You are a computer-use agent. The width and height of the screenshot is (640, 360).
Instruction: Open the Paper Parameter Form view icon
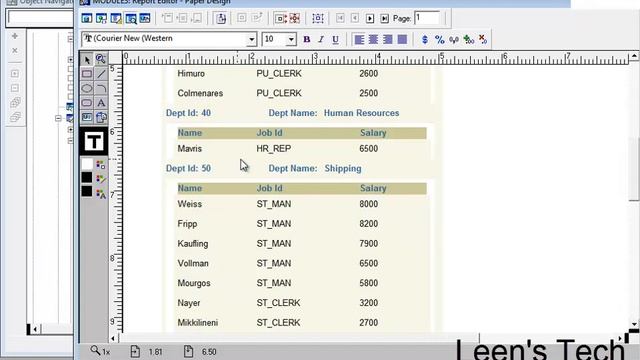coord(145,18)
